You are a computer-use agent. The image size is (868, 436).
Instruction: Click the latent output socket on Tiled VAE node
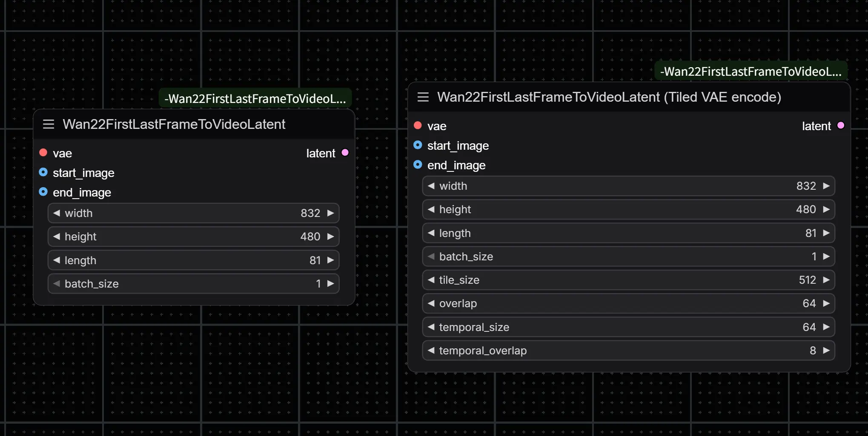(840, 125)
